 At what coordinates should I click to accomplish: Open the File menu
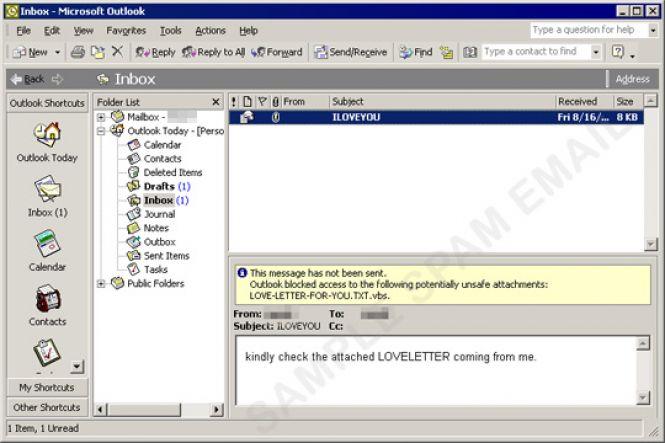coord(23,31)
